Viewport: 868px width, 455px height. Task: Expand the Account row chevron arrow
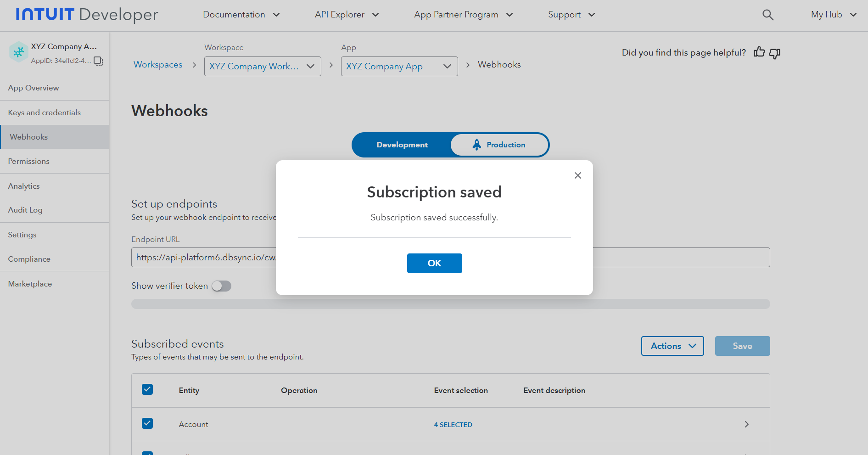click(x=746, y=424)
